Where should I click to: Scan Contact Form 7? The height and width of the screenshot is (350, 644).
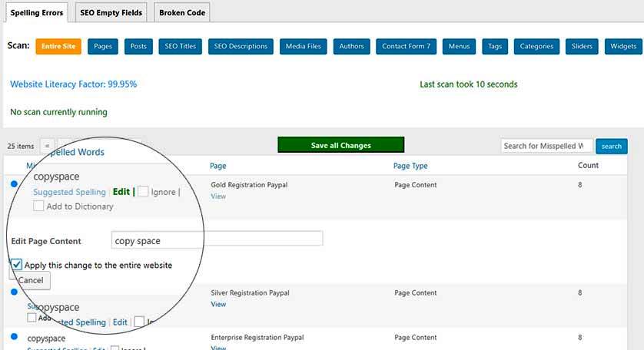[x=407, y=46]
